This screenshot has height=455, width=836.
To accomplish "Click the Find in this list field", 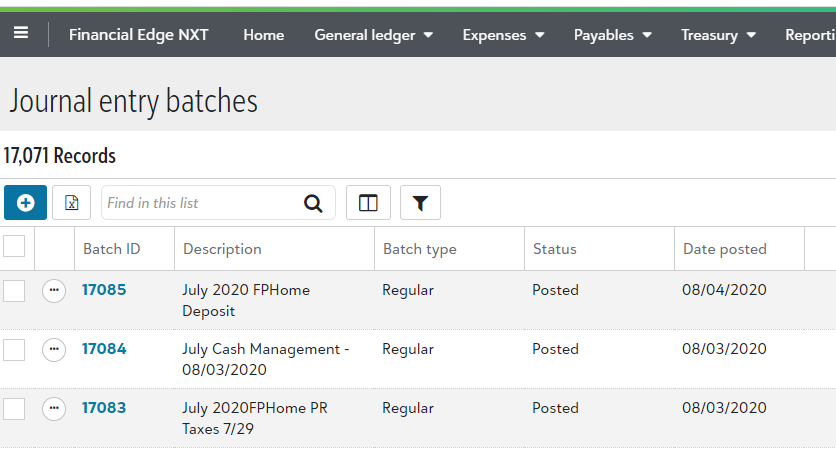I will (203, 203).
